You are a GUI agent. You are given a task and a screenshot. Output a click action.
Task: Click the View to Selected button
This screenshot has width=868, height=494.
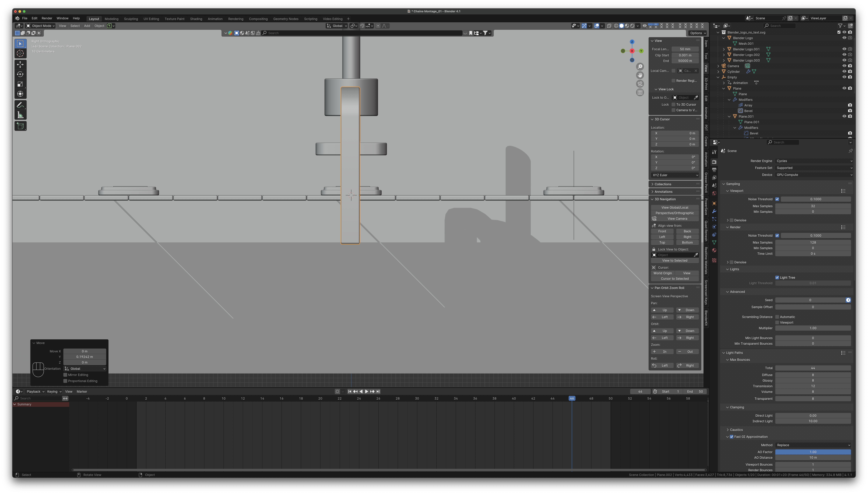[675, 261]
